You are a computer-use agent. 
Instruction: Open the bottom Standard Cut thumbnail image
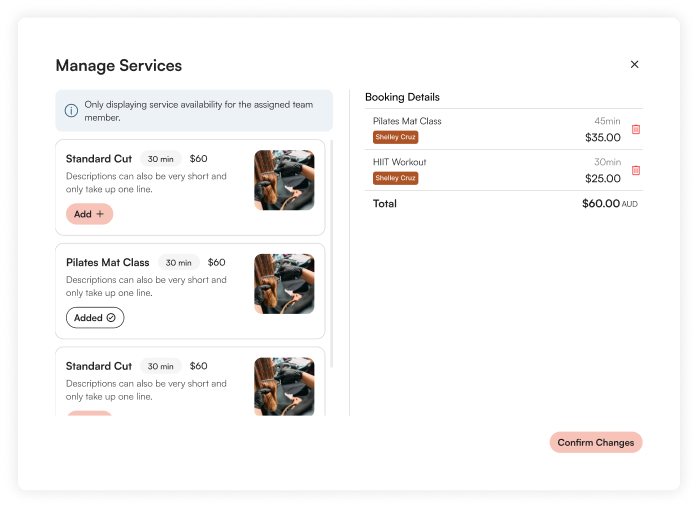pos(284,386)
